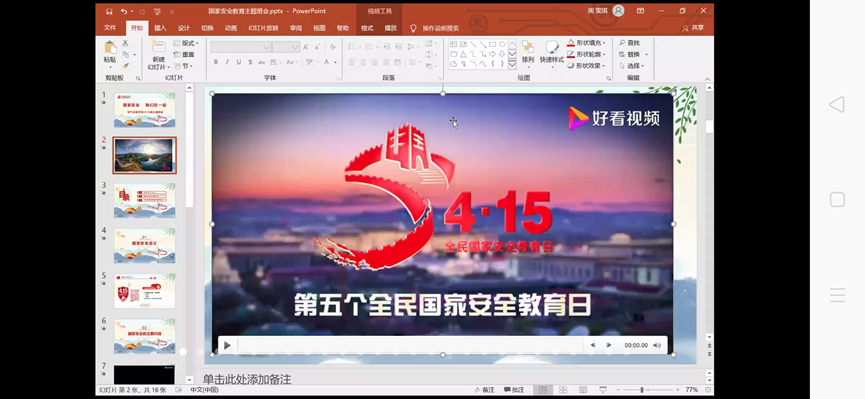Image resolution: width=865 pixels, height=399 pixels.
Task: Open the font name combo box
Action: point(240,47)
